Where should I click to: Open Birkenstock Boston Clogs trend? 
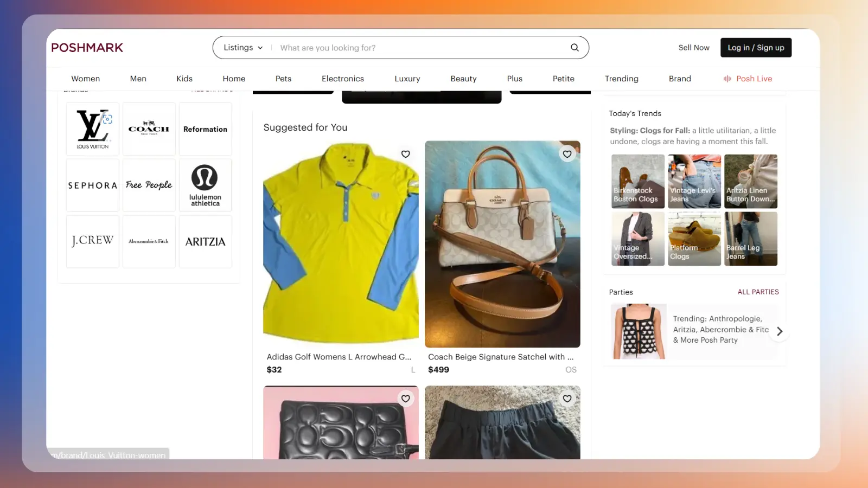click(x=638, y=181)
